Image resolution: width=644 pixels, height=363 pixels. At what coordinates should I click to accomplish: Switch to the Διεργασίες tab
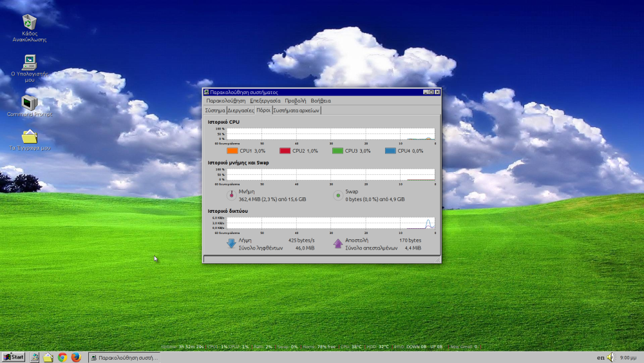point(240,111)
